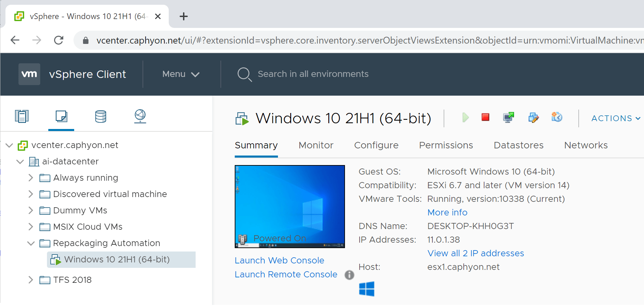Collapse the vcenter.caphyon.net tree node
The image size is (644, 308).
coord(9,145)
